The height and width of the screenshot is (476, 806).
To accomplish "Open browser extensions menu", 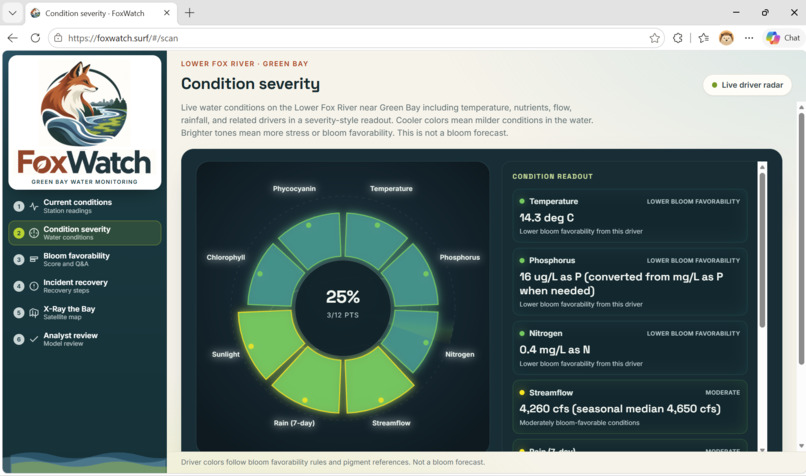I will tap(677, 38).
